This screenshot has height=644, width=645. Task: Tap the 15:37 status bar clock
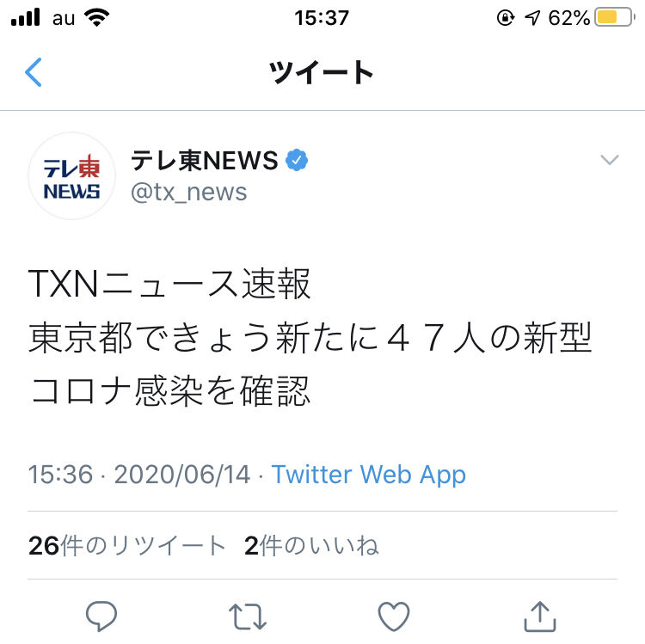[x=322, y=18]
